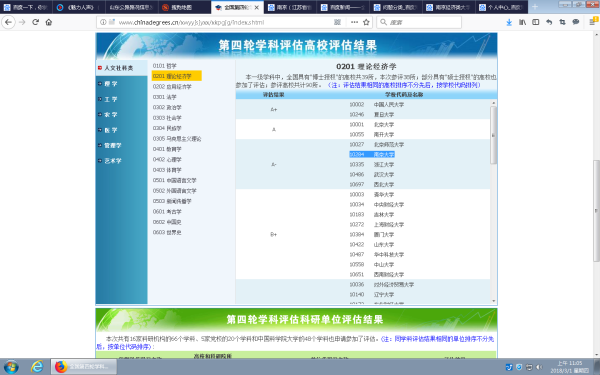Open discipline 0305 马克思主义理论
The width and height of the screenshot is (600, 375).
(x=177, y=139)
